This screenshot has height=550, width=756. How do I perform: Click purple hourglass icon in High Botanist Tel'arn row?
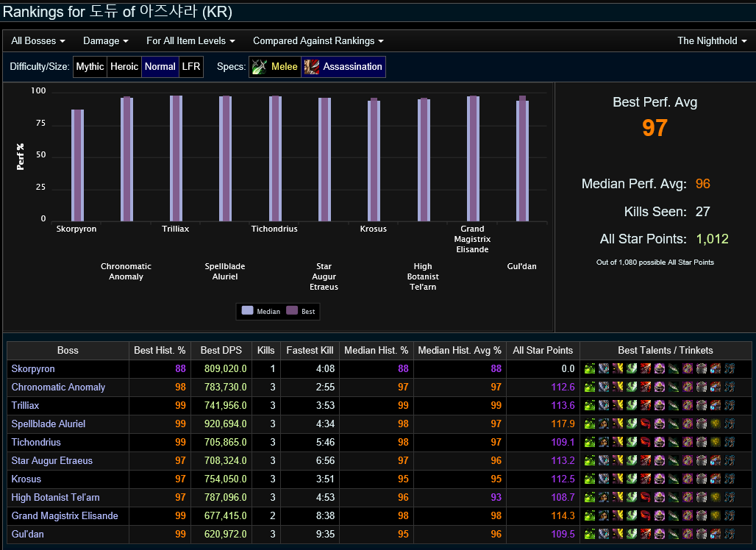click(x=688, y=497)
